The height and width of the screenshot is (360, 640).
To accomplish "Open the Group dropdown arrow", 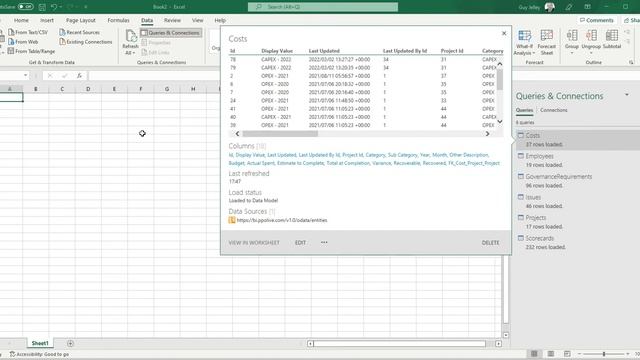I will click(x=572, y=53).
